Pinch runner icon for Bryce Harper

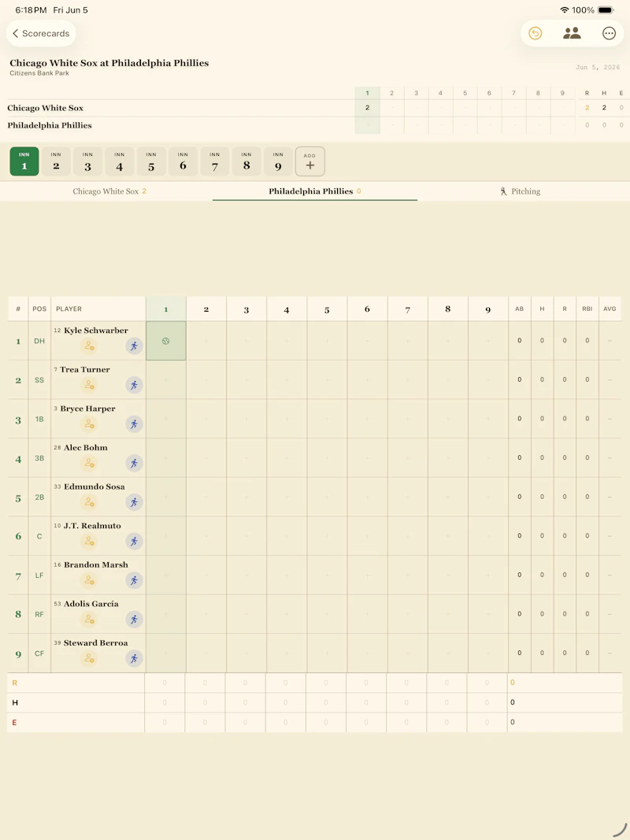(x=135, y=424)
